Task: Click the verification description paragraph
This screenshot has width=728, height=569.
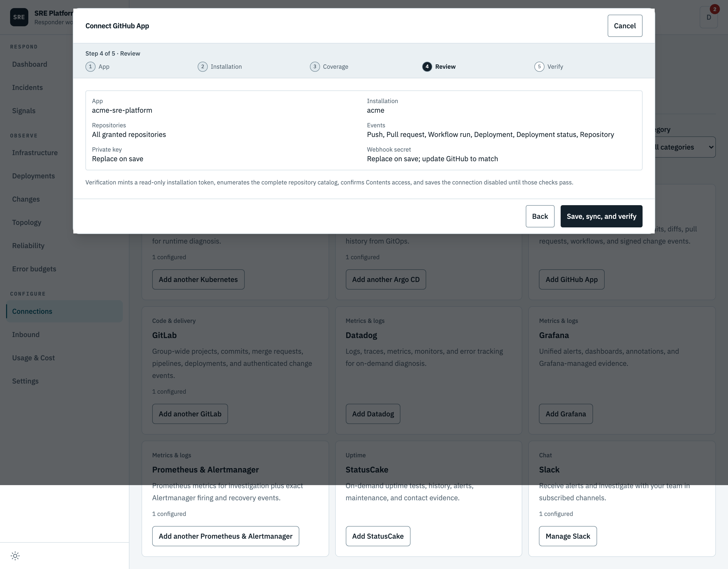Action: click(329, 183)
